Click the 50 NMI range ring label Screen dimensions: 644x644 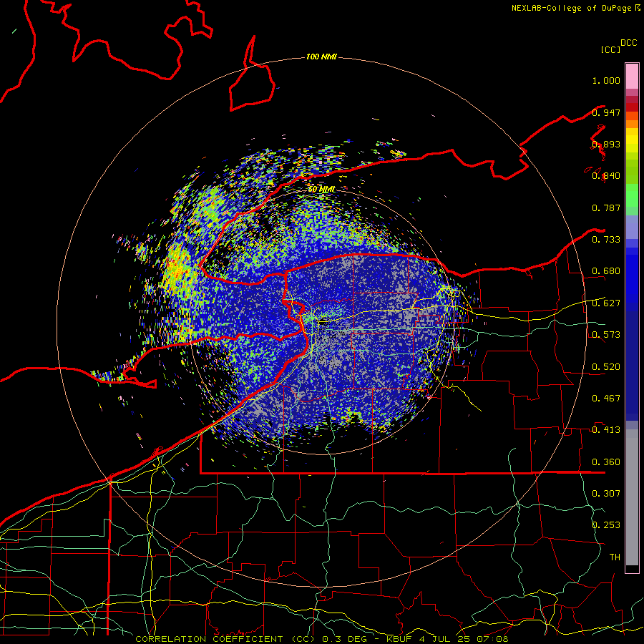click(x=321, y=190)
